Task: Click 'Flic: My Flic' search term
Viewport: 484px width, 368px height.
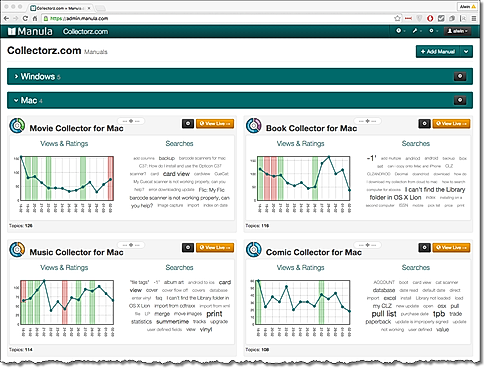Action: 212,190
